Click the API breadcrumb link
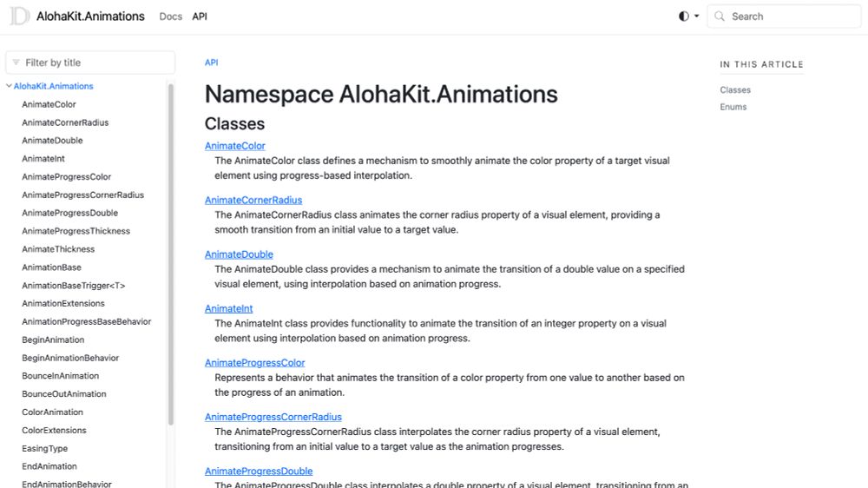Image resolution: width=868 pixels, height=488 pixels. coord(212,63)
